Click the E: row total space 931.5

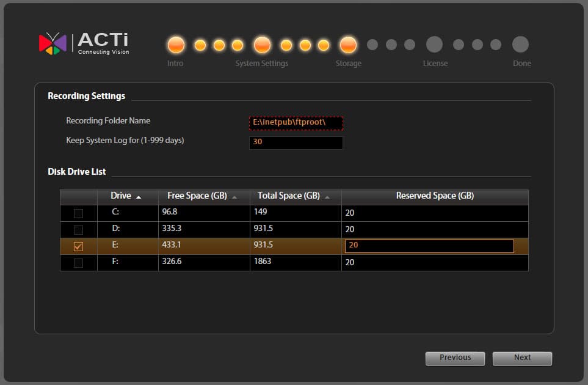point(263,245)
